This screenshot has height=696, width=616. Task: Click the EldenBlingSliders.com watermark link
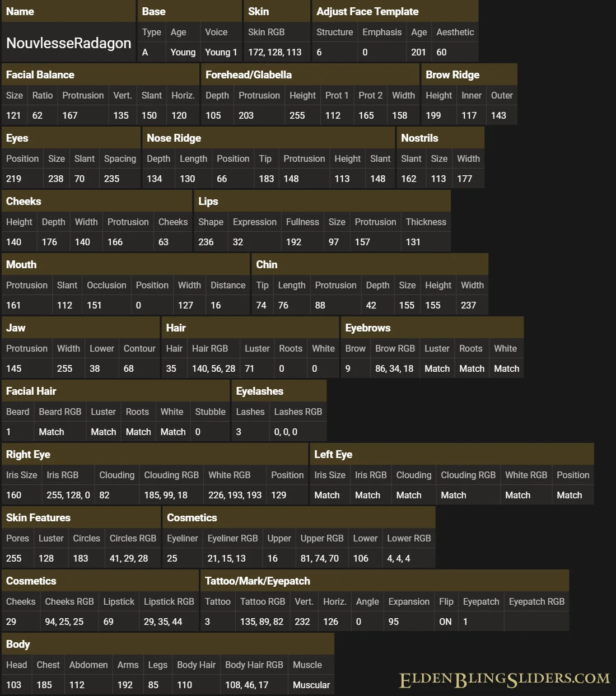point(504,679)
